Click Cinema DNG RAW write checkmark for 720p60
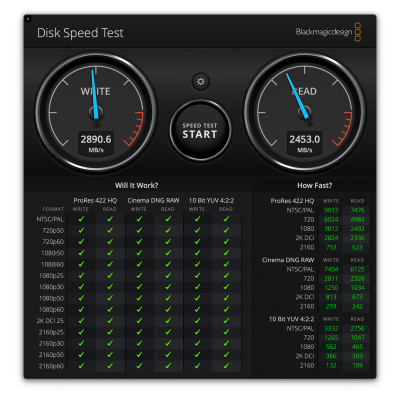 139,242
